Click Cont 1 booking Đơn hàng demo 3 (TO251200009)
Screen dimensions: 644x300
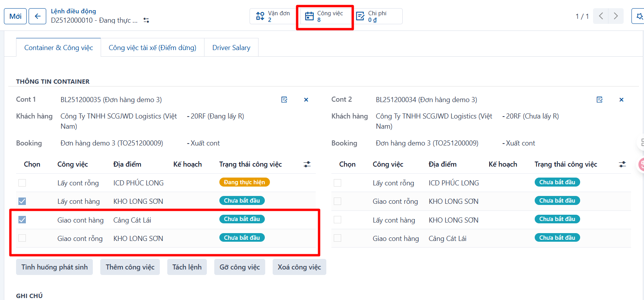pyautogui.click(x=112, y=143)
